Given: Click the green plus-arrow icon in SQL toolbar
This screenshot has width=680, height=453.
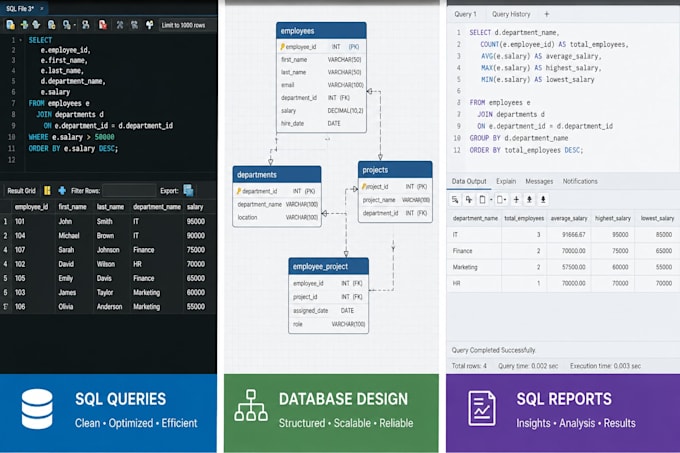Looking at the screenshot, I should tap(24, 25).
